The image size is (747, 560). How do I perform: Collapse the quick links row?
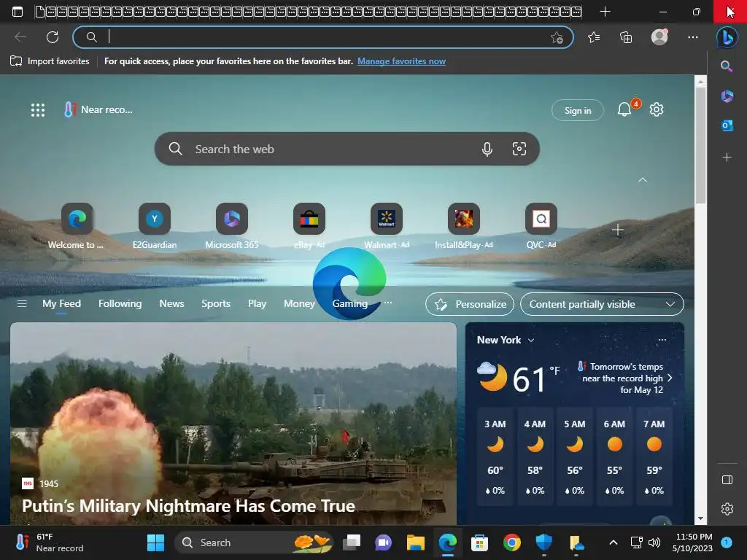[x=642, y=180]
